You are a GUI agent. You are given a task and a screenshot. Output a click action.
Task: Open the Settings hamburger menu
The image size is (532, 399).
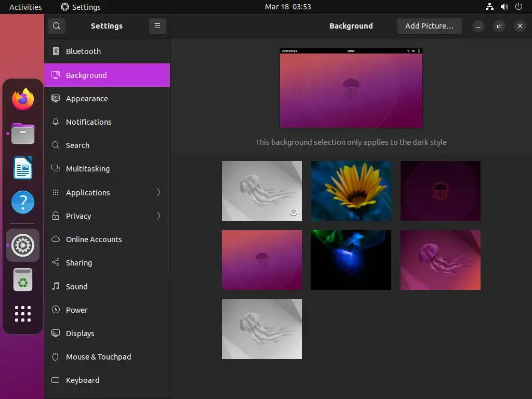point(157,26)
